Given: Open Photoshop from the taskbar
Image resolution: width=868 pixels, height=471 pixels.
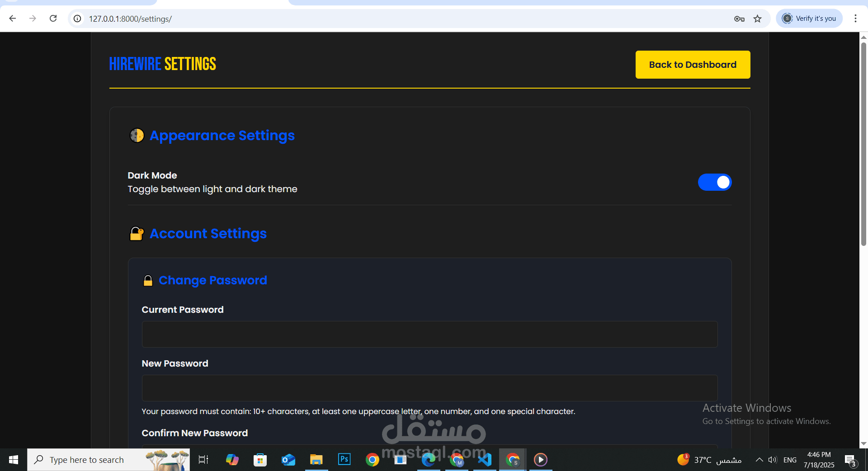Looking at the screenshot, I should (344, 460).
